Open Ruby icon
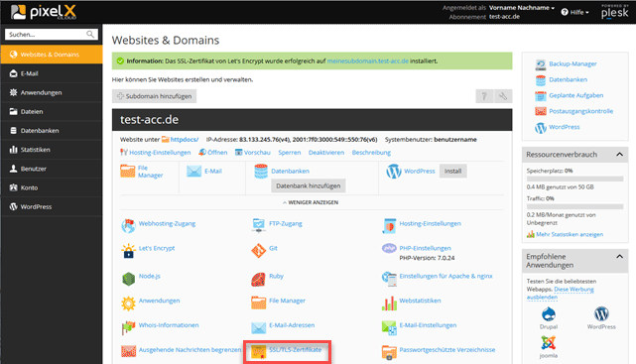Image resolution: width=636 pixels, height=364 pixels. (258, 279)
